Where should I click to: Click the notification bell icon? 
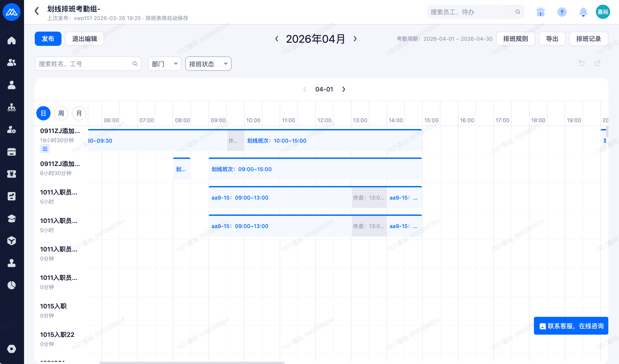[x=583, y=12]
